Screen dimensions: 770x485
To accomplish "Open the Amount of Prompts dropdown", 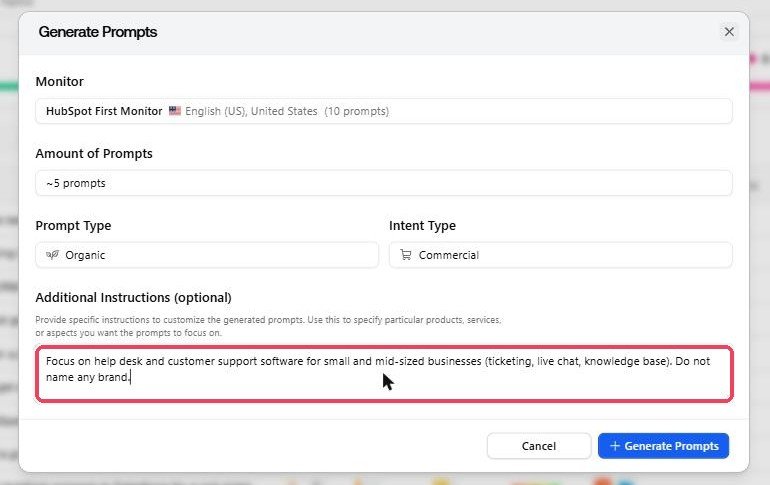I will pos(384,183).
